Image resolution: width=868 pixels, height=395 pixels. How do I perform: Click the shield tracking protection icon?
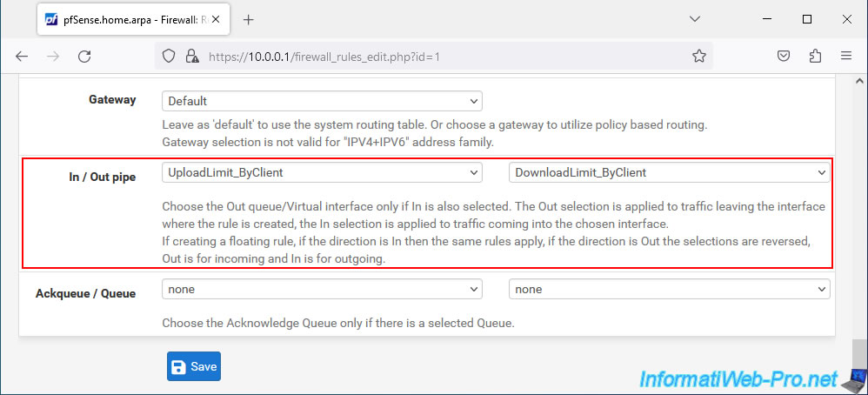169,56
